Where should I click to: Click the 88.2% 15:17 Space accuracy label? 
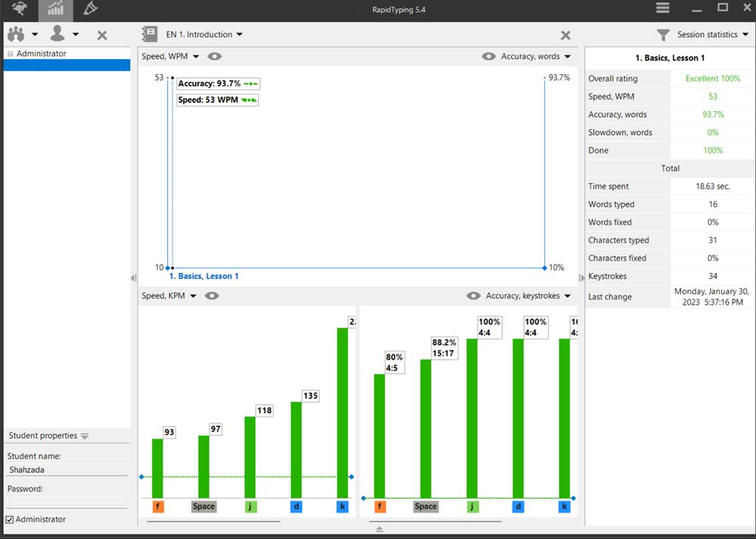[x=444, y=348]
